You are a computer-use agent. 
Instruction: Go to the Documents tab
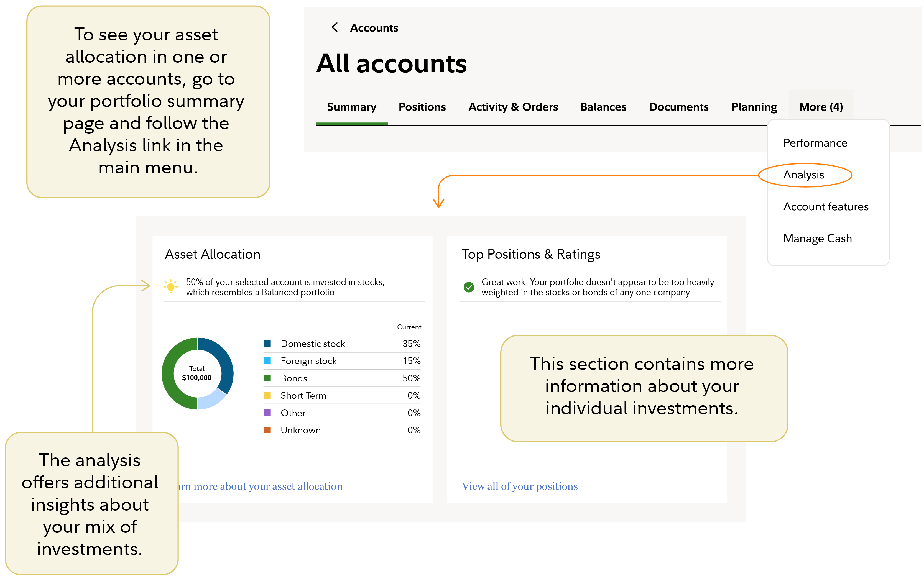678,107
